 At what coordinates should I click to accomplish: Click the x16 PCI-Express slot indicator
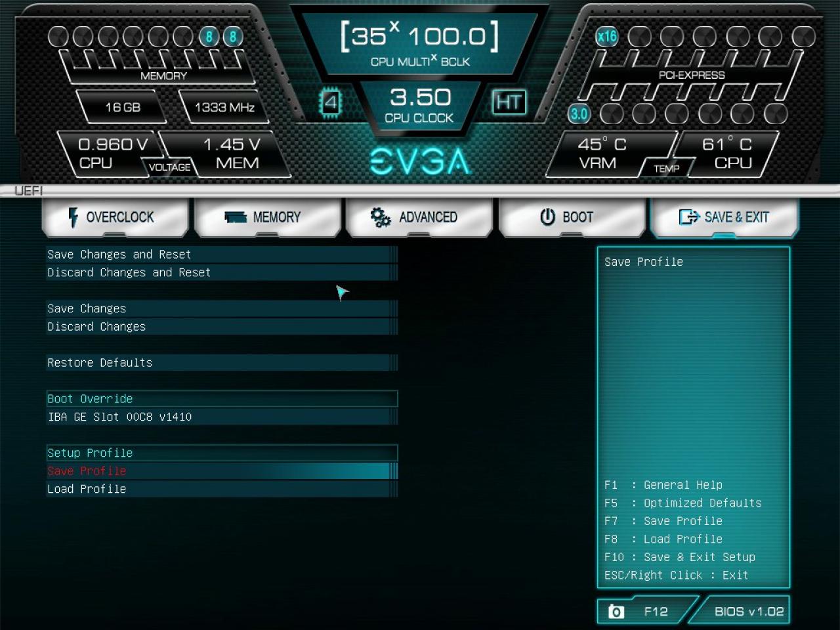pos(606,36)
